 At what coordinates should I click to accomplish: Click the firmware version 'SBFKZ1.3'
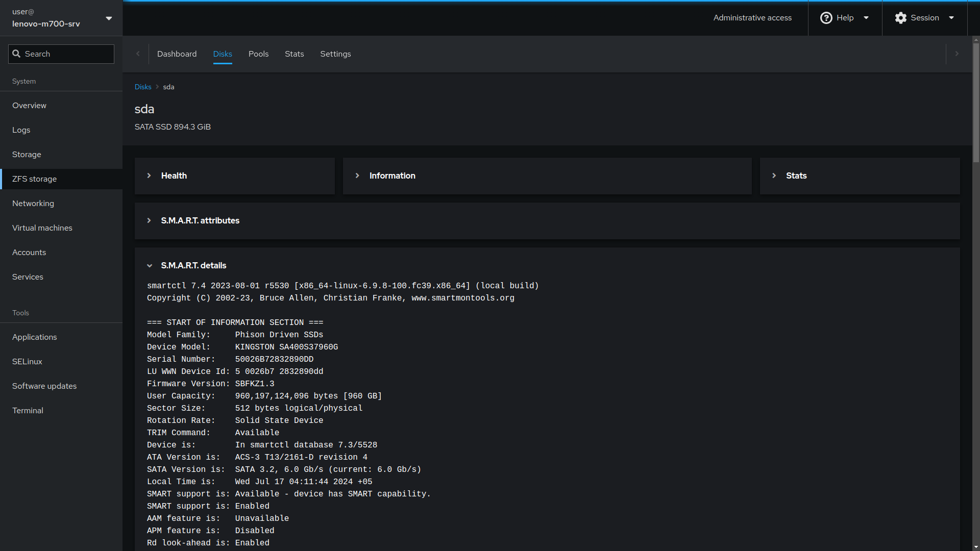coord(255,384)
